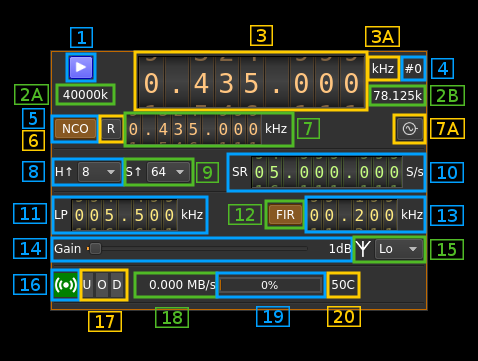This screenshot has height=361, width=478.
Task: Click the external clock sine wave icon
Action: (410, 129)
